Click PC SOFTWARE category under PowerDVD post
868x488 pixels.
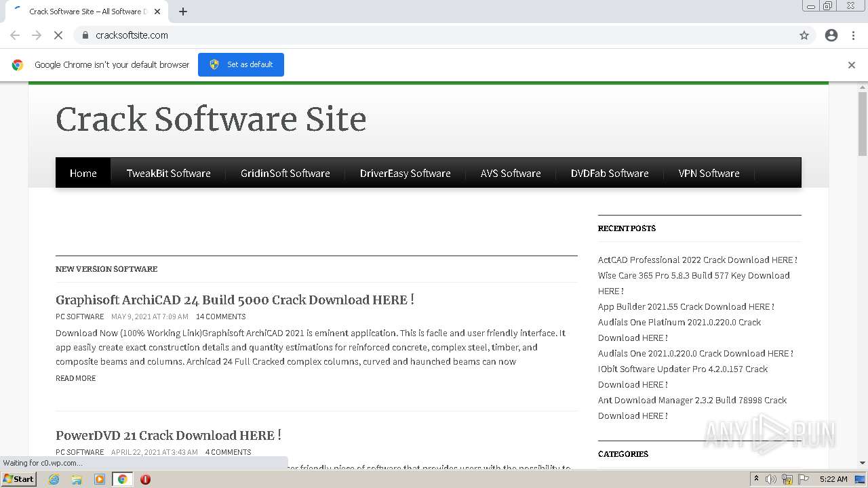coord(80,452)
